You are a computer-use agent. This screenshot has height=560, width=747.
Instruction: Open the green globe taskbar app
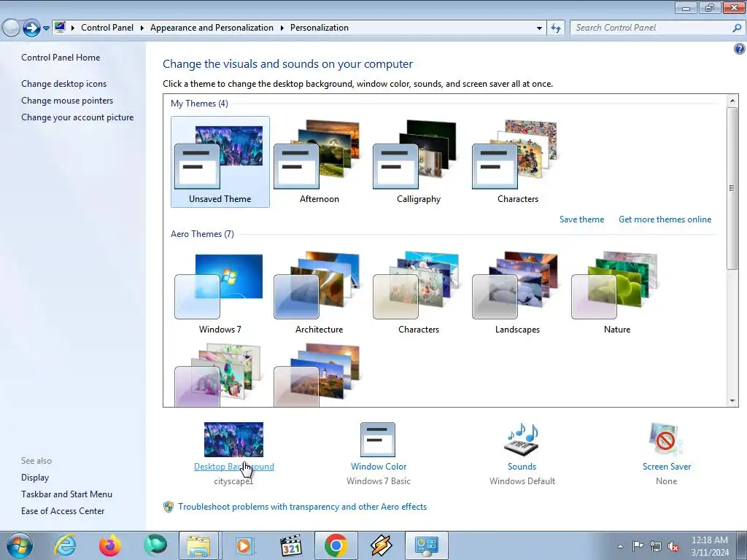tap(155, 545)
